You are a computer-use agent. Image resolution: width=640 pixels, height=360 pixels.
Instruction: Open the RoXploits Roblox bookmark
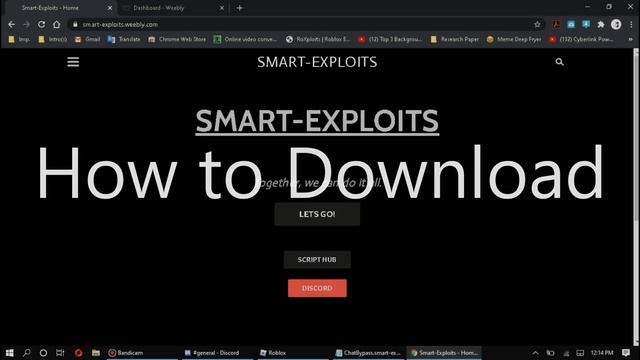pos(318,40)
